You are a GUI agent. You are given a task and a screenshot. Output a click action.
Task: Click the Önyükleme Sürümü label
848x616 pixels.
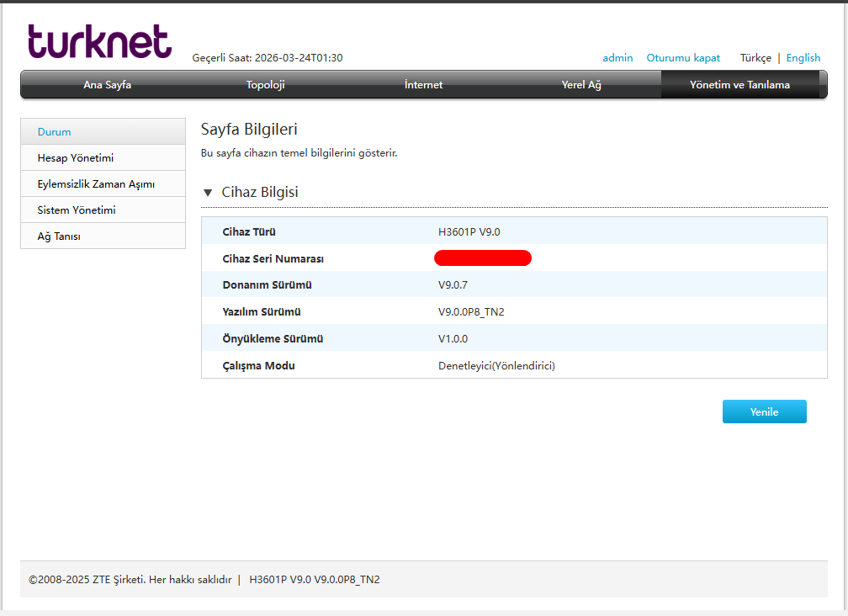click(273, 338)
